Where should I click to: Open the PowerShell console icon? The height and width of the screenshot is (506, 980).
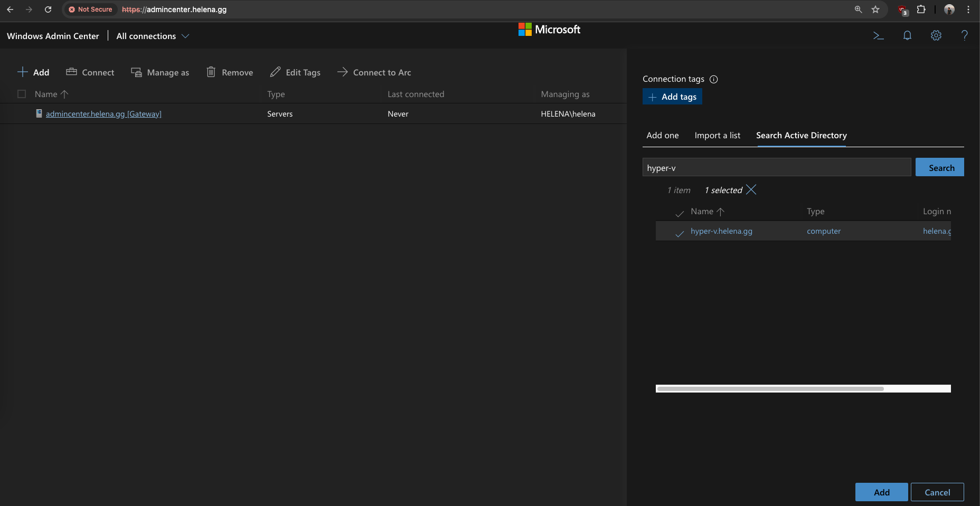(x=878, y=36)
